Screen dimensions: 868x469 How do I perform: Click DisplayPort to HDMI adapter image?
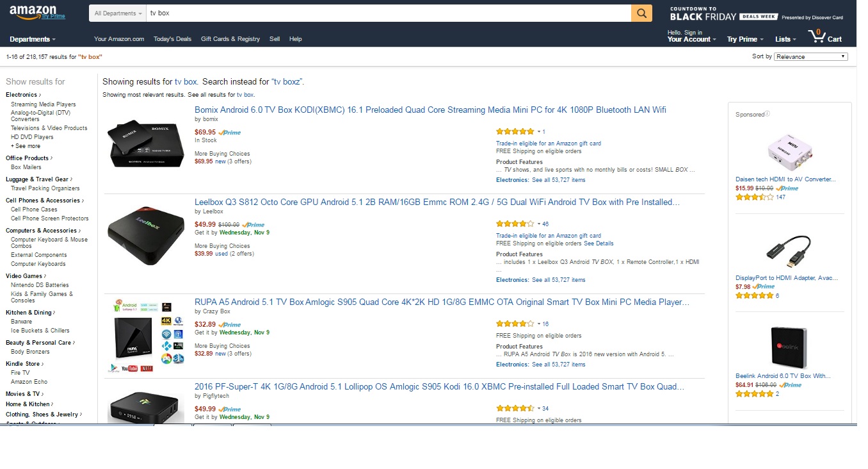790,251
